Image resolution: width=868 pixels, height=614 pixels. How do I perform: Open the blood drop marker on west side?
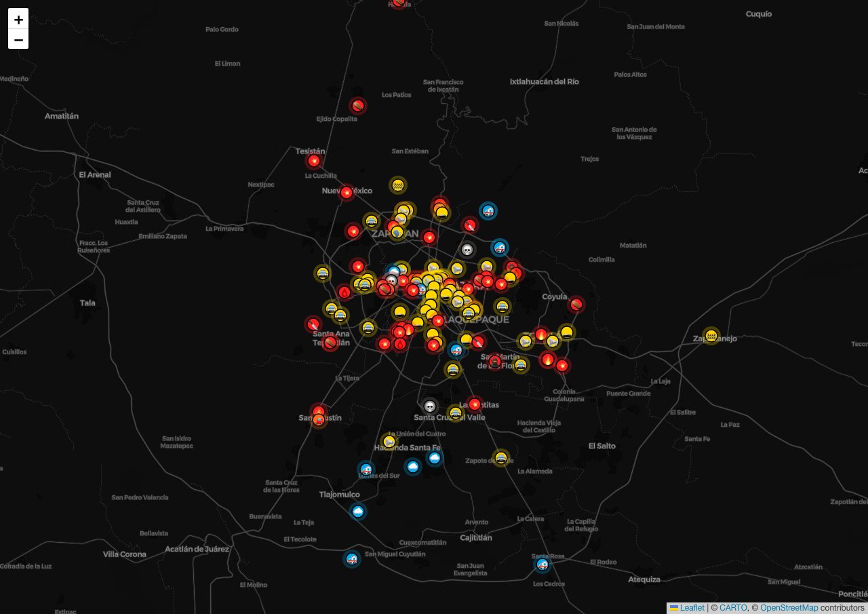[x=344, y=292]
